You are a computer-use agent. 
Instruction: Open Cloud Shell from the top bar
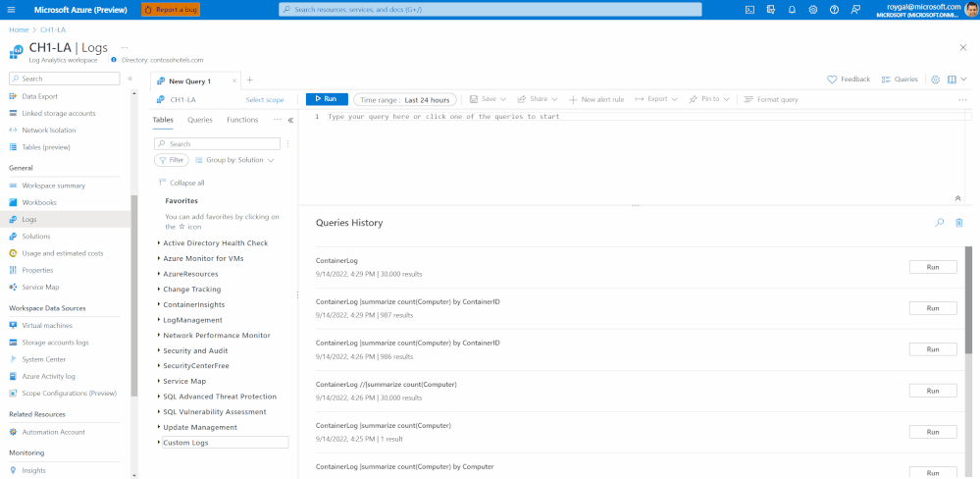point(750,10)
